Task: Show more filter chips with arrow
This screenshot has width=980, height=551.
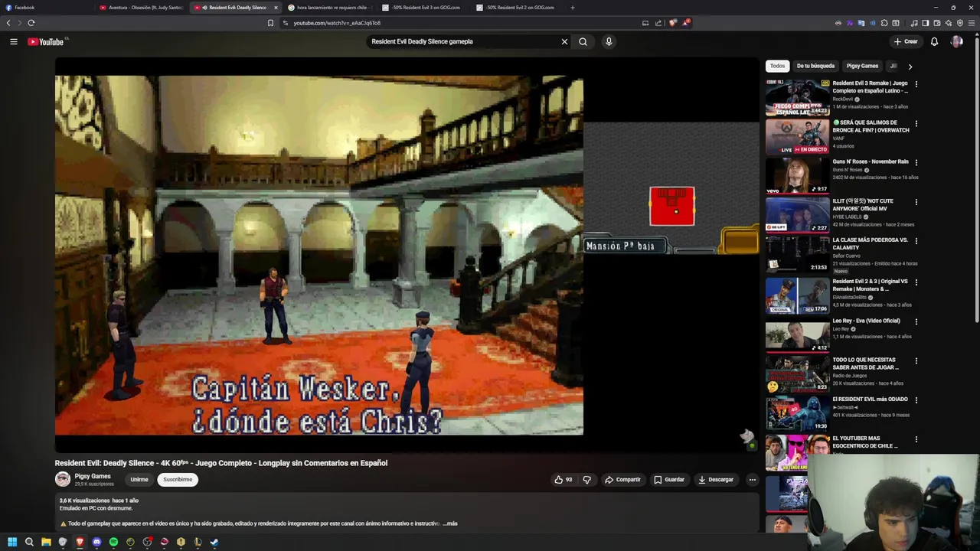Action: pos(910,67)
